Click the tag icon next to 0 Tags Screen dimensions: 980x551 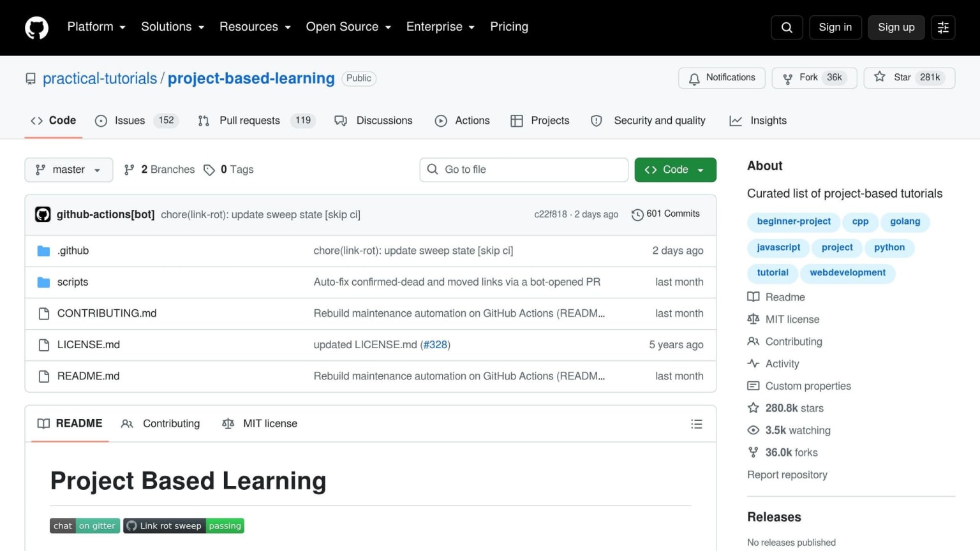209,170
